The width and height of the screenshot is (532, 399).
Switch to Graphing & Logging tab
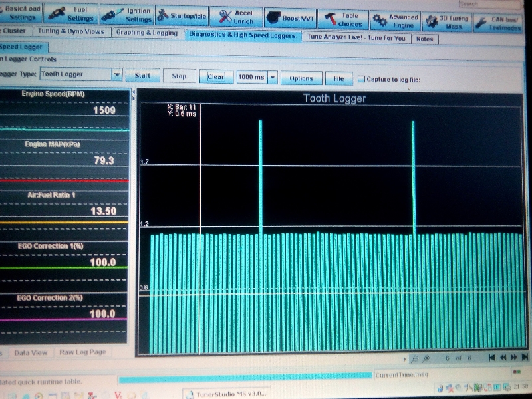pos(146,33)
